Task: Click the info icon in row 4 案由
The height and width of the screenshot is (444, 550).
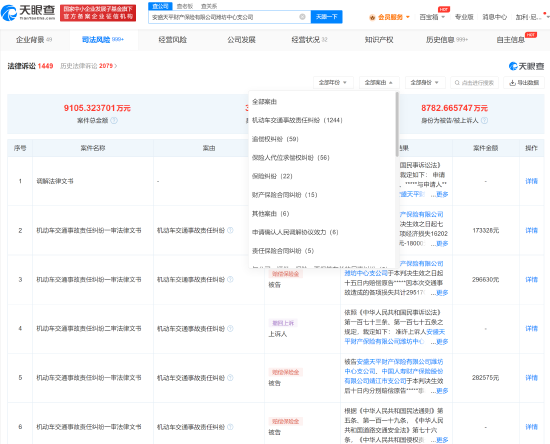Action: (230, 328)
